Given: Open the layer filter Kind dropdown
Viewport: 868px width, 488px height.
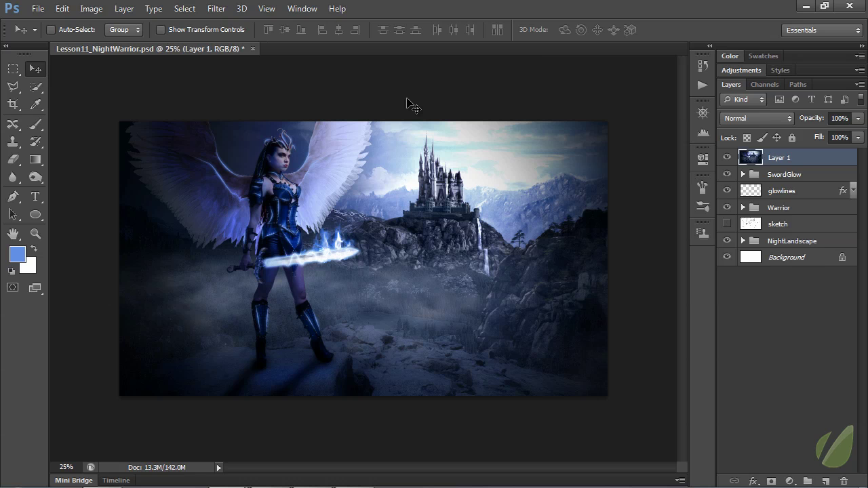Looking at the screenshot, I should click(x=743, y=100).
